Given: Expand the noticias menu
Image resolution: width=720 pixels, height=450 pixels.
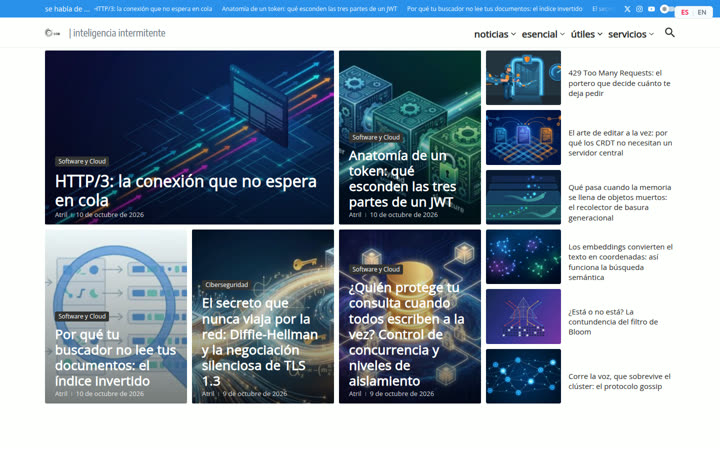Looking at the screenshot, I should 495,34.
